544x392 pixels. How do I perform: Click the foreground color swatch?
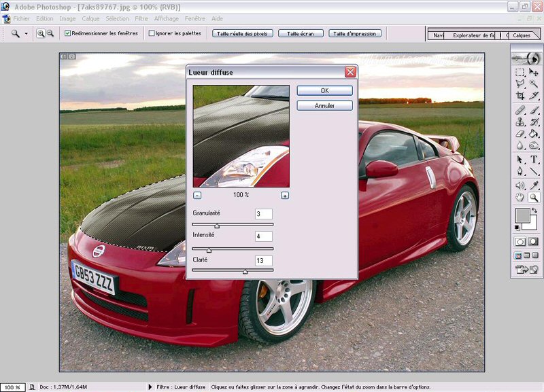tap(522, 215)
